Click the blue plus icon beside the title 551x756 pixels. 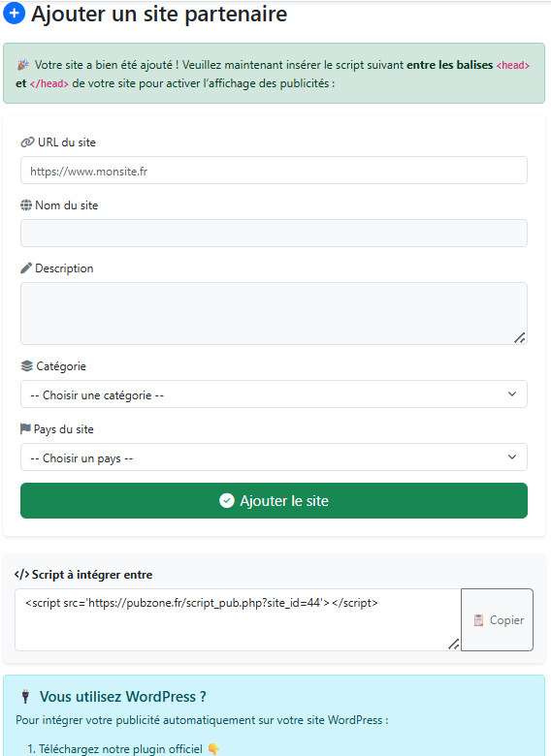(x=14, y=13)
